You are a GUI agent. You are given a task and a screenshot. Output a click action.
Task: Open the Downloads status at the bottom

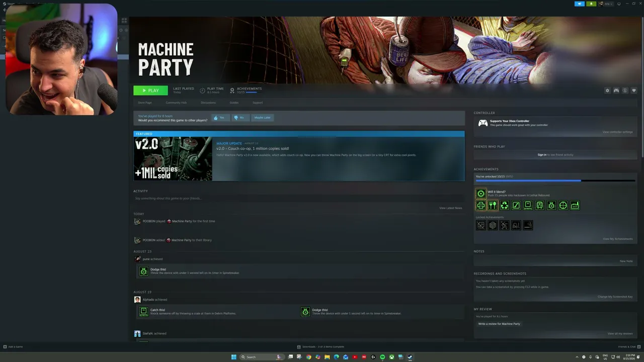coord(320,346)
